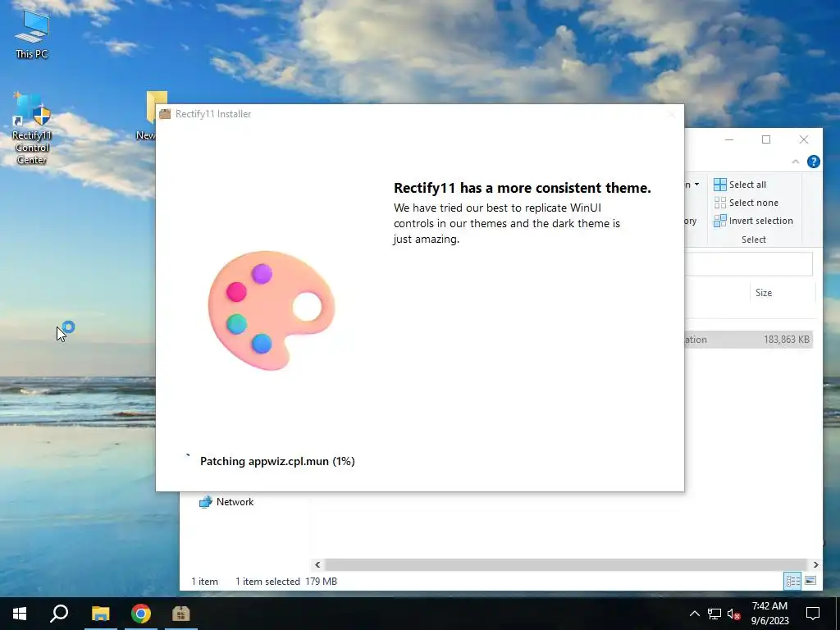Click the Select all grid icon

pyautogui.click(x=720, y=185)
